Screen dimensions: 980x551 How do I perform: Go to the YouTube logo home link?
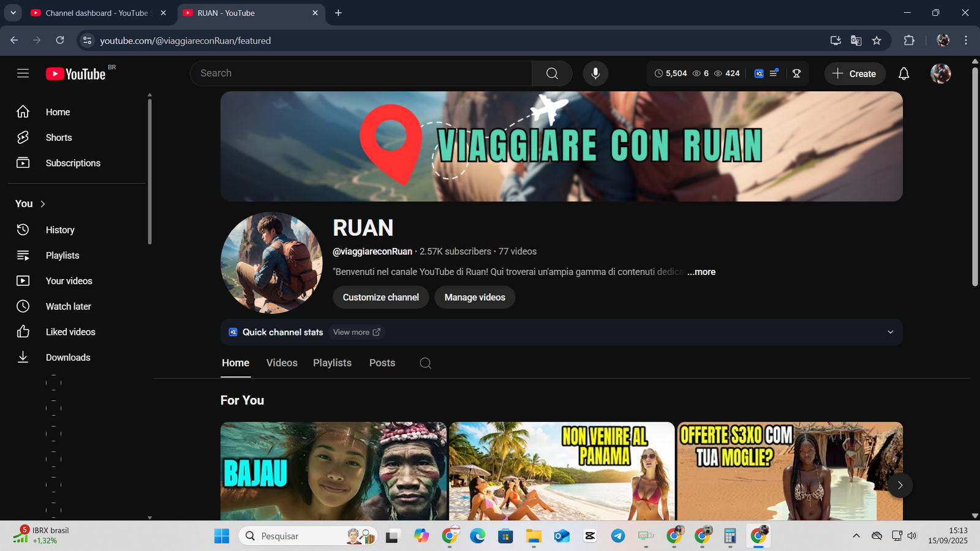[76, 73]
